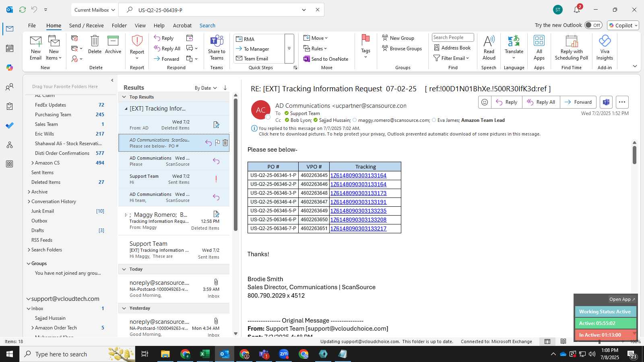The width and height of the screenshot is (644, 362).
Task: Click Send to OneNote
Action: (326, 59)
